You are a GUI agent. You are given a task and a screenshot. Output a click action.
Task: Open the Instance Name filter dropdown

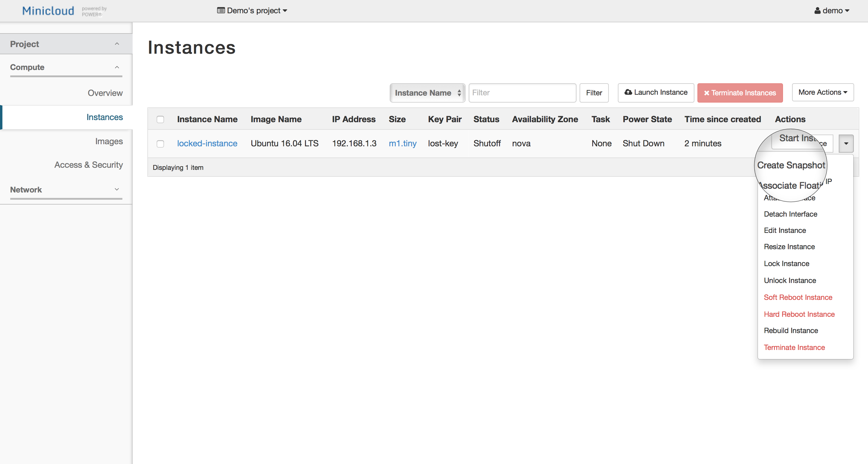coord(427,93)
